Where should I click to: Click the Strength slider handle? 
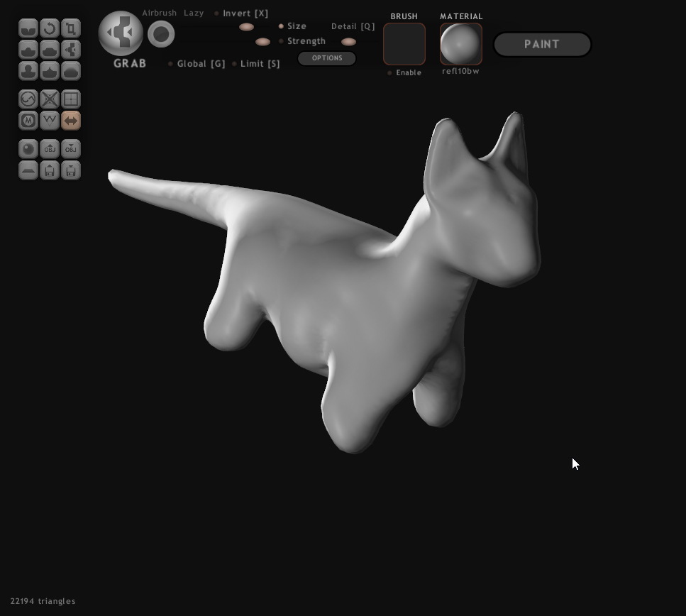coord(262,42)
